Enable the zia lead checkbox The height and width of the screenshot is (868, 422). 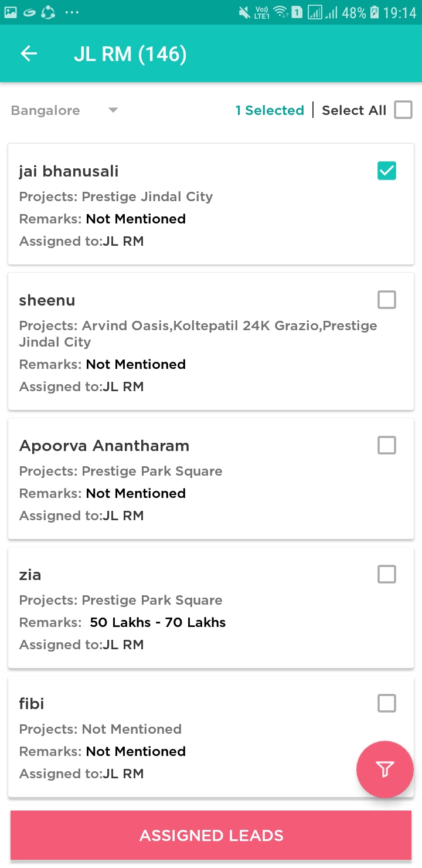click(x=387, y=574)
